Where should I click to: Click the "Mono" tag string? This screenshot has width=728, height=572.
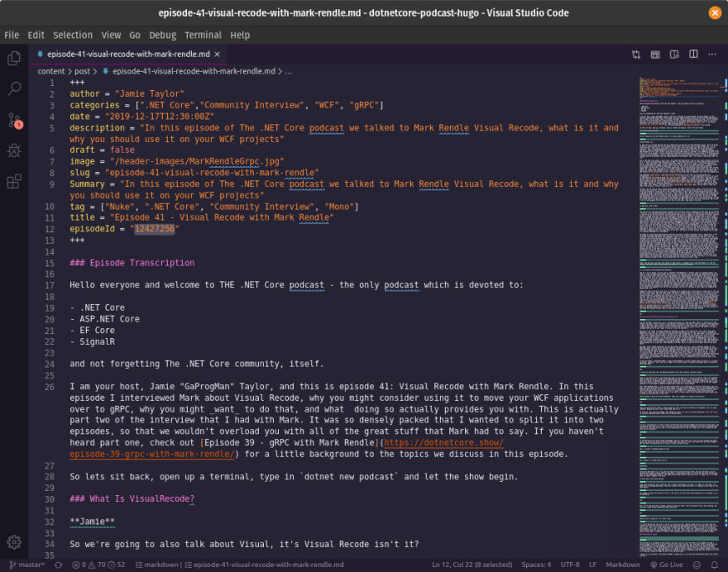point(339,207)
